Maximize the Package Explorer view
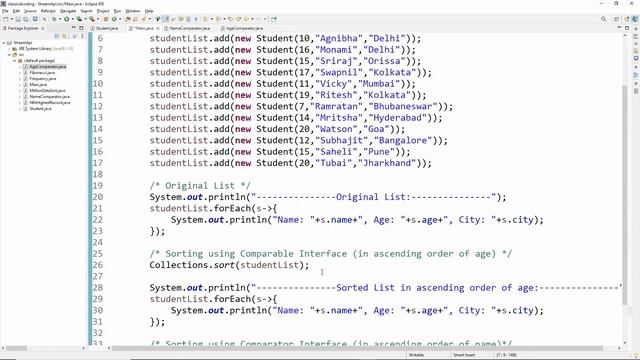Screen dimensions: 640x360 (x=81, y=28)
